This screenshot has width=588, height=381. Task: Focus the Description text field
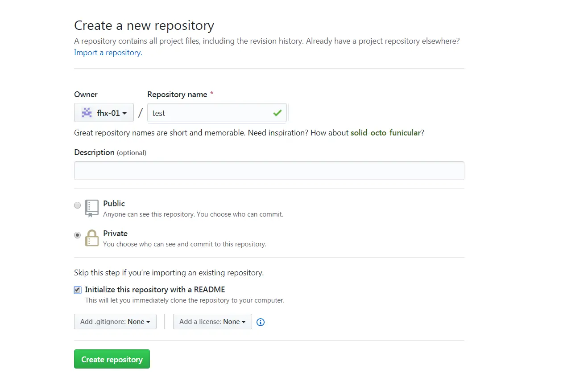point(269,171)
